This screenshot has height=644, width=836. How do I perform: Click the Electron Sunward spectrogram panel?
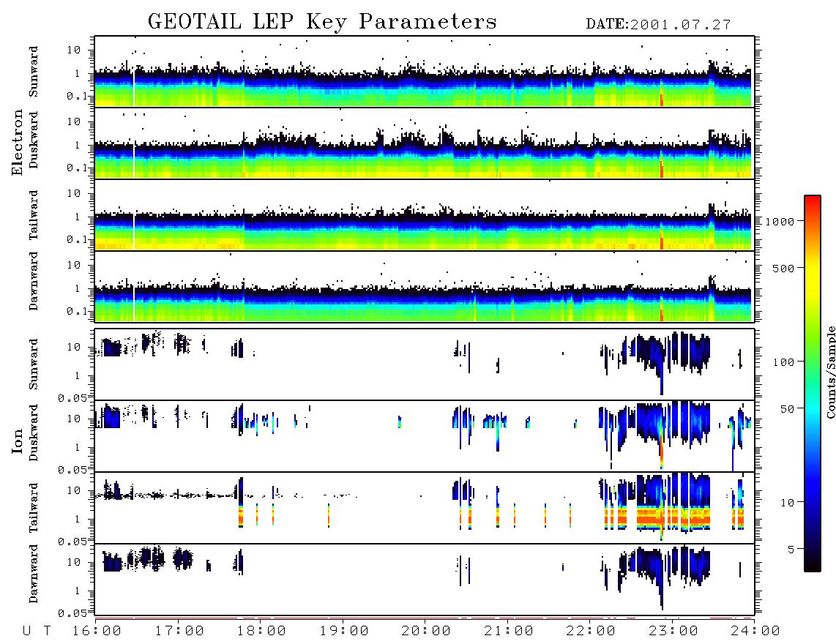click(425, 72)
